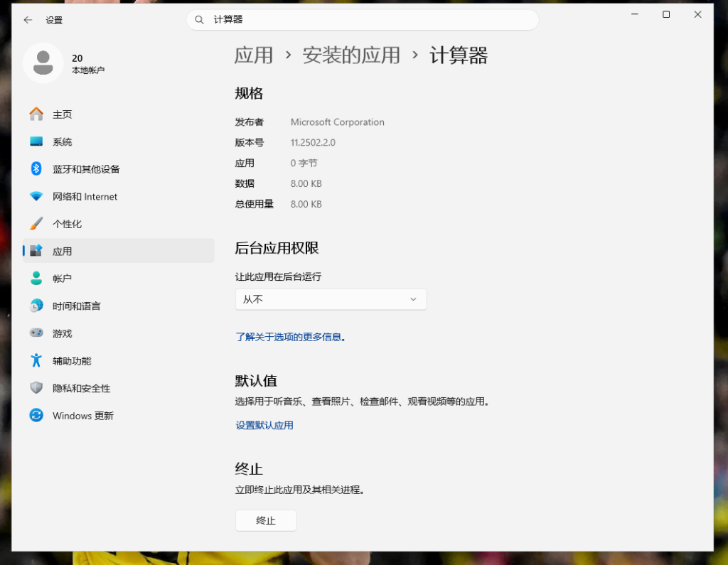728x565 pixels.
Task: Click the back arrow in Settings header
Action: pos(28,20)
